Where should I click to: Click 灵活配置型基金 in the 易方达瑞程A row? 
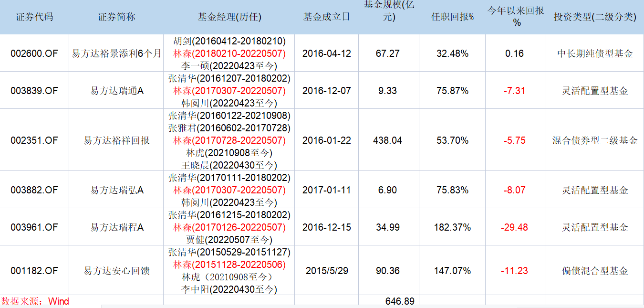click(x=595, y=227)
